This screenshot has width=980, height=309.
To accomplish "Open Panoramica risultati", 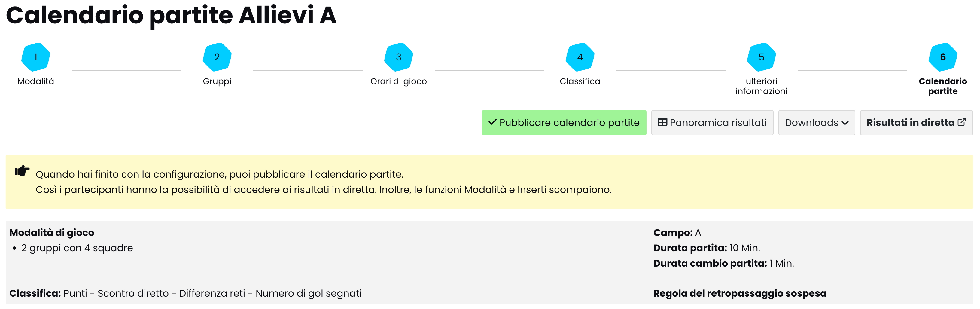I will coord(718,123).
